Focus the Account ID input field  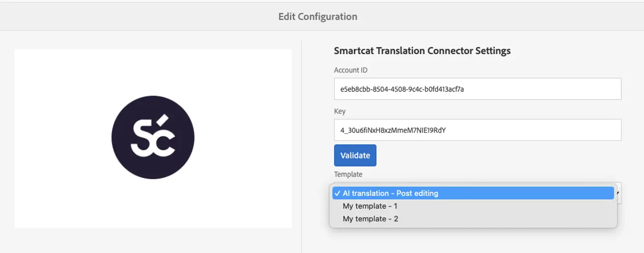coord(478,88)
